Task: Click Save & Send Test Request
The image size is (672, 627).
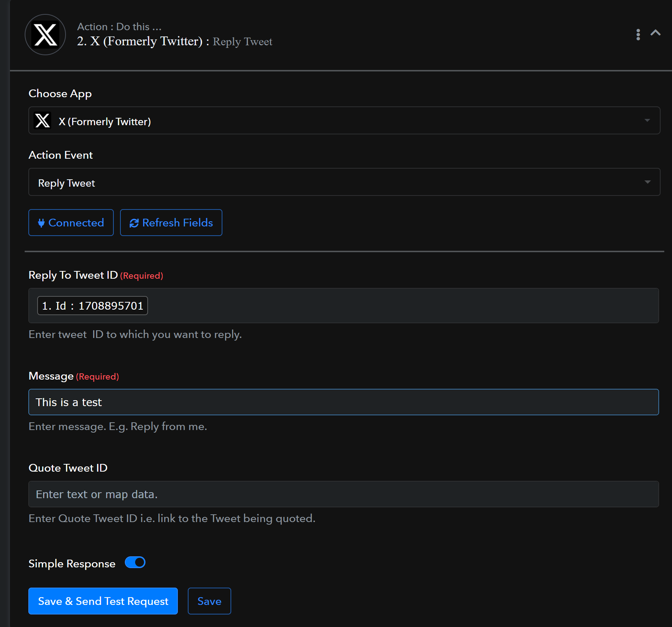Action: 103,601
